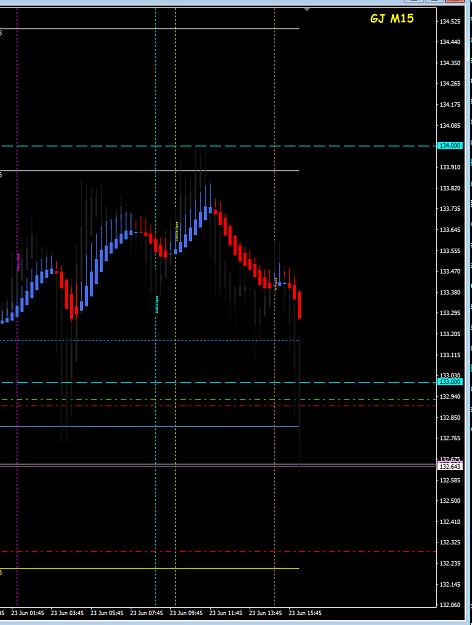
Task: Click the 132.060 price axis label
Action: click(x=450, y=605)
